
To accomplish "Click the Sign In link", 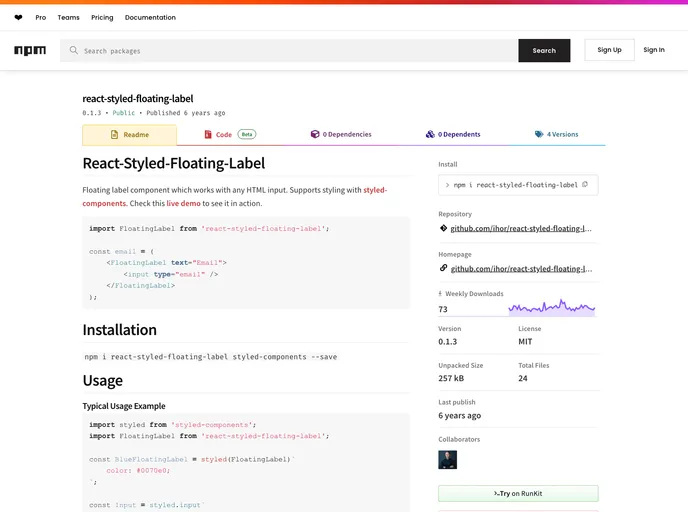I will [x=654, y=50].
